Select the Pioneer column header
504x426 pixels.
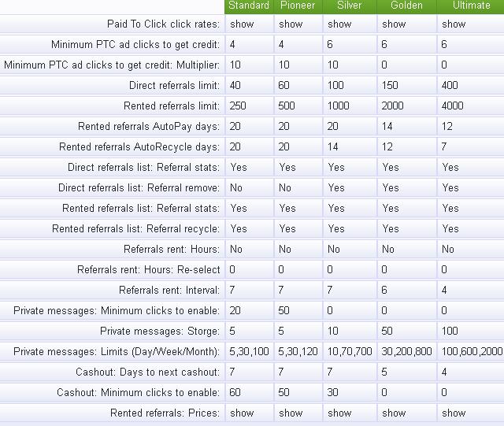pyautogui.click(x=298, y=6)
